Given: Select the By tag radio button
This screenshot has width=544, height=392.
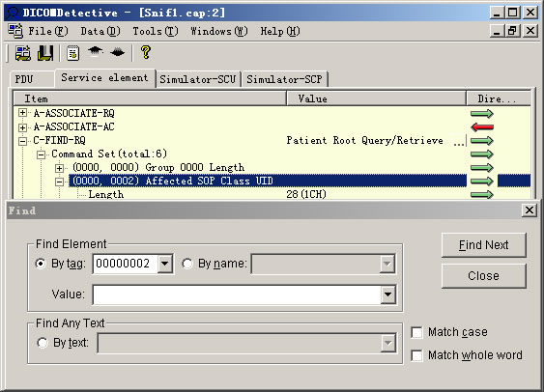Looking at the screenshot, I should pyautogui.click(x=41, y=264).
